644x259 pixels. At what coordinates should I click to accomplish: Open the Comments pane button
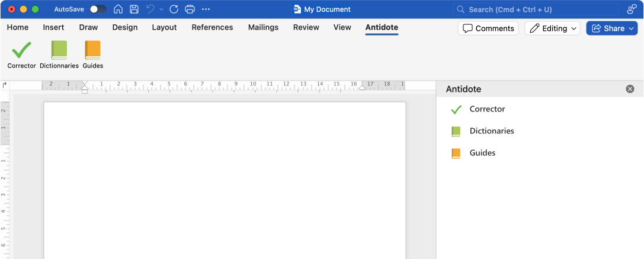tap(488, 28)
